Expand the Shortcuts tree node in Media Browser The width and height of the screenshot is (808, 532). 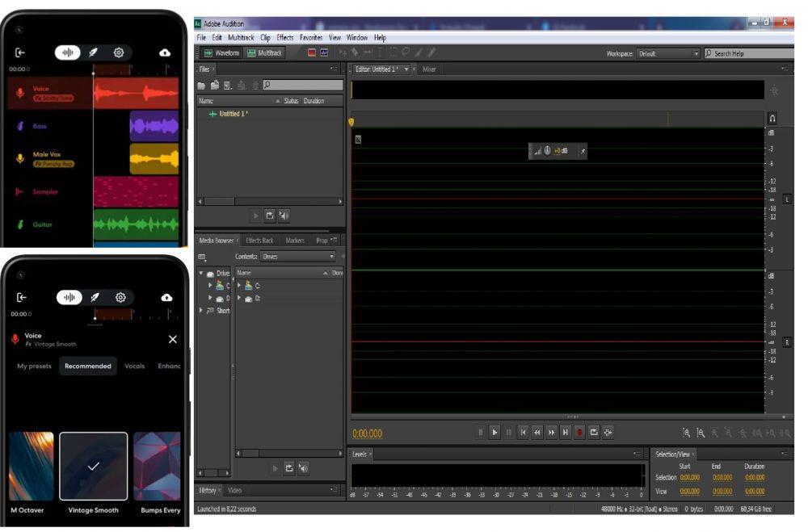(201, 311)
